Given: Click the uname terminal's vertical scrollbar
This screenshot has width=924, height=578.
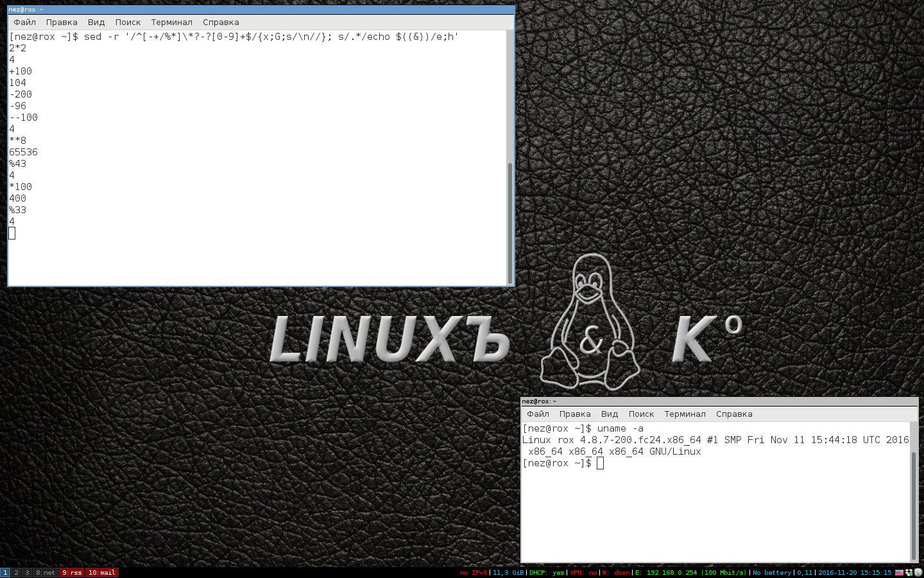Looking at the screenshot, I should tap(914, 505).
